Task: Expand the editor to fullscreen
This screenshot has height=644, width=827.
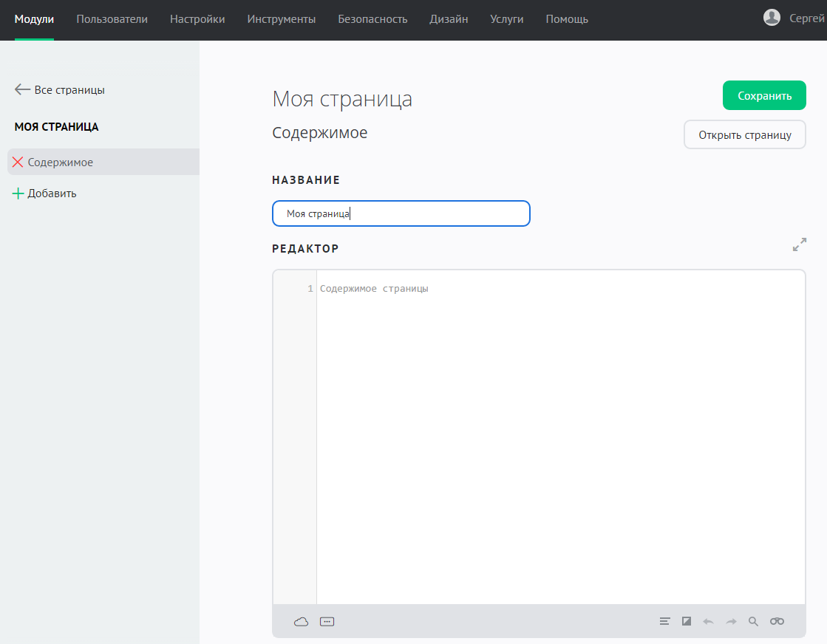Action: [799, 244]
